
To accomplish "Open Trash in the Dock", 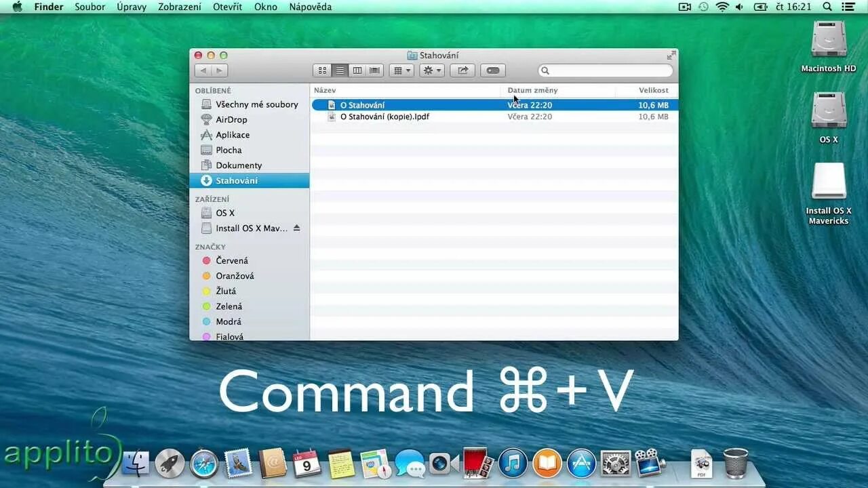I will (736, 464).
